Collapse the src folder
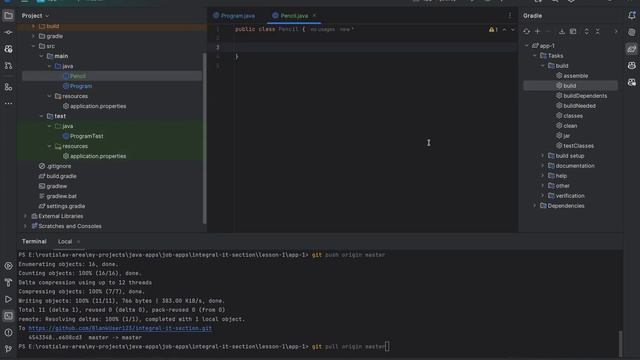Viewport: 640px width, 360px height. pyautogui.click(x=33, y=46)
